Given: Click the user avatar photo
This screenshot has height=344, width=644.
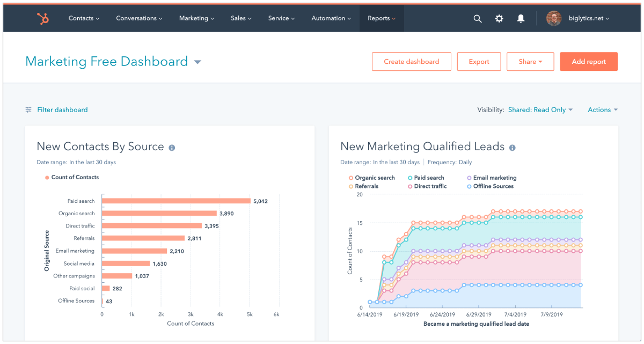Looking at the screenshot, I should (x=554, y=18).
